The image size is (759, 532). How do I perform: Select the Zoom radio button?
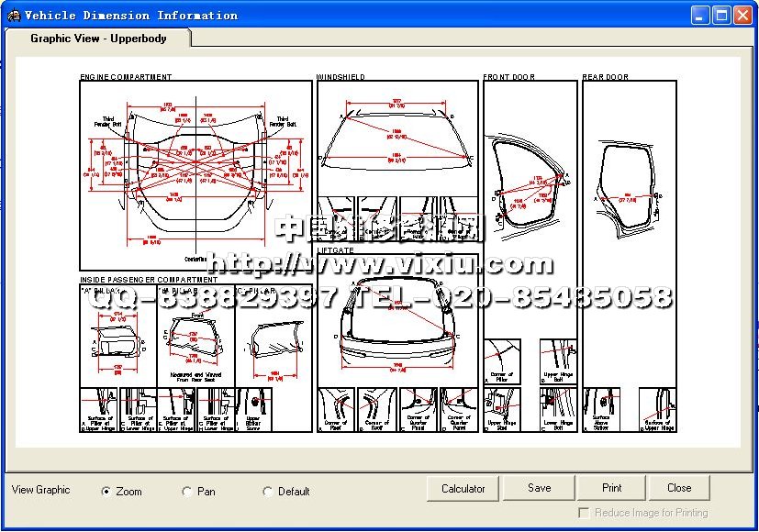106,492
